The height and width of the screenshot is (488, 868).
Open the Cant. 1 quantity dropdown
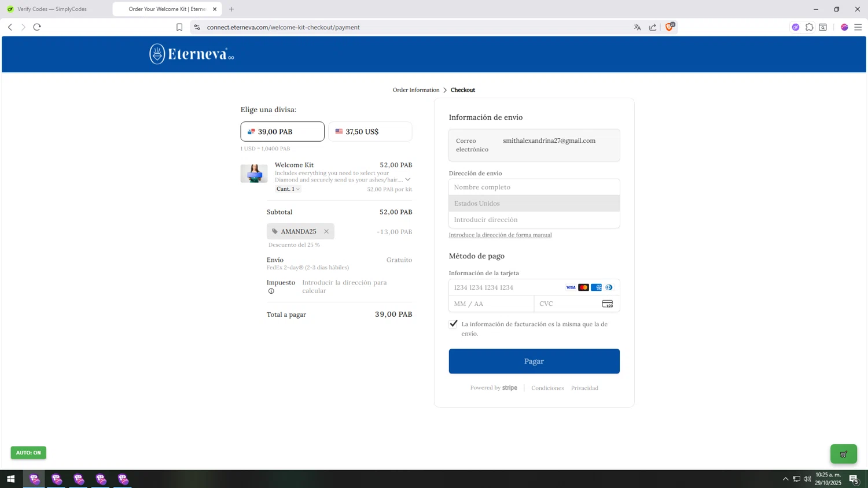pos(288,189)
